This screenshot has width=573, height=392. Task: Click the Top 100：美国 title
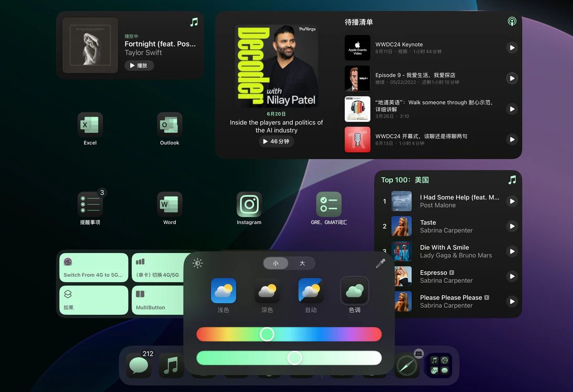point(405,180)
